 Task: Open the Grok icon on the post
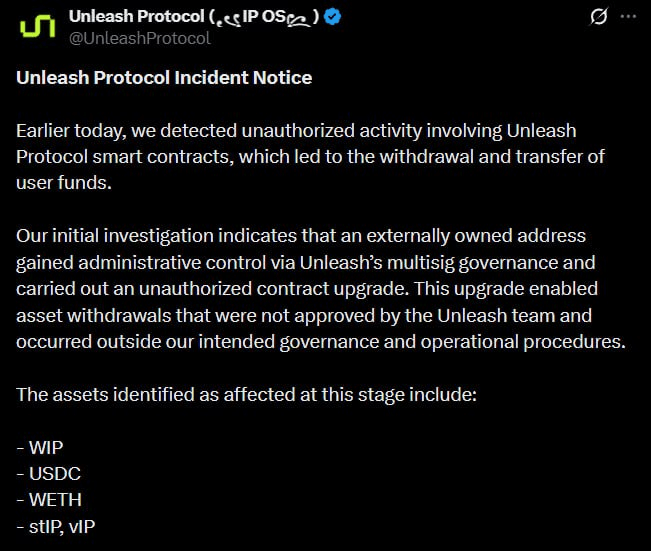(x=599, y=17)
